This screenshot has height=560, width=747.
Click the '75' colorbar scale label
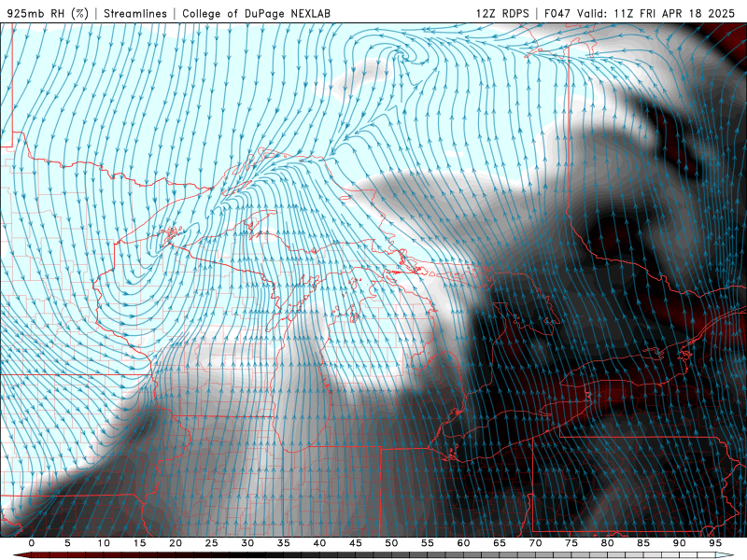pyautogui.click(x=571, y=543)
